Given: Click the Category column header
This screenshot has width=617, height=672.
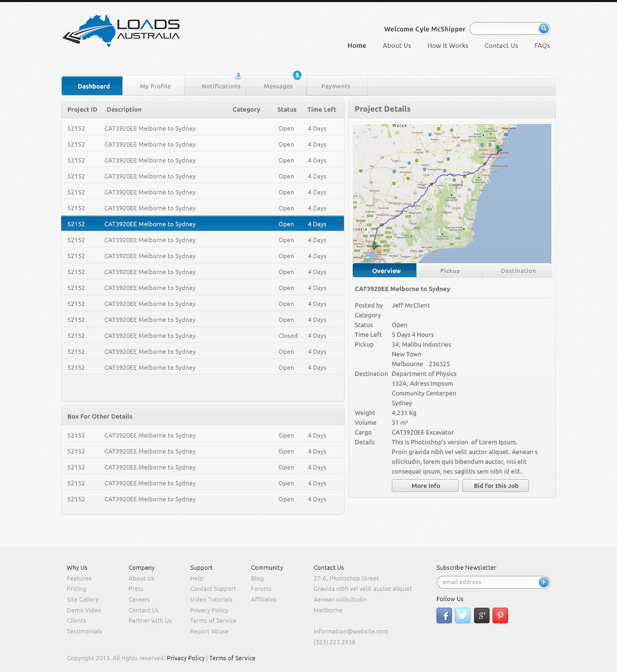Looking at the screenshot, I should [246, 109].
